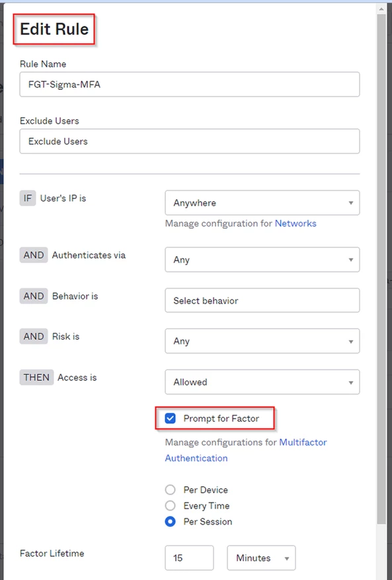Click the Anywhere dropdown arrow
Viewport: 392px width, 580px height.
(350, 203)
